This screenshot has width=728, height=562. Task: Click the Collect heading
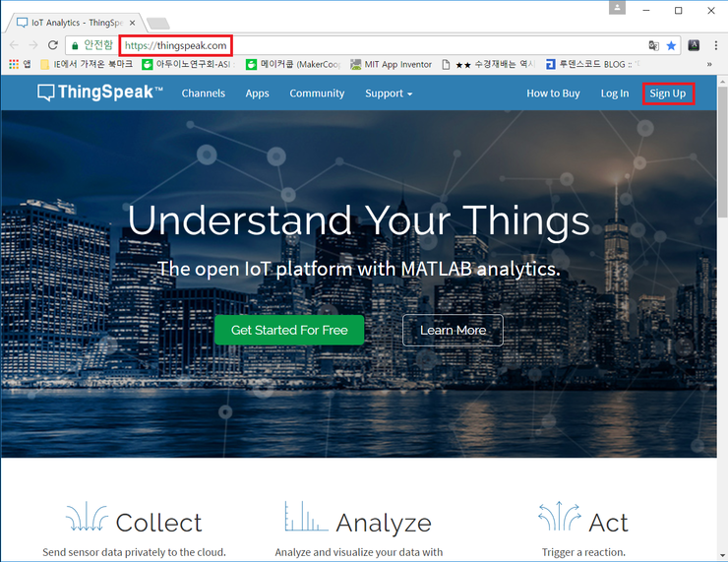pos(158,523)
